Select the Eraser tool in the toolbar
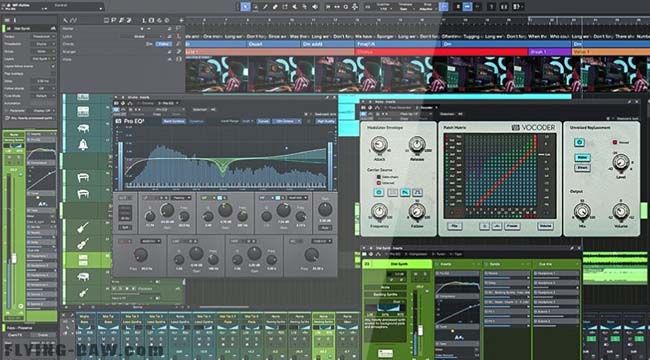Image resolution: width=650 pixels, height=360 pixels. coord(275,6)
